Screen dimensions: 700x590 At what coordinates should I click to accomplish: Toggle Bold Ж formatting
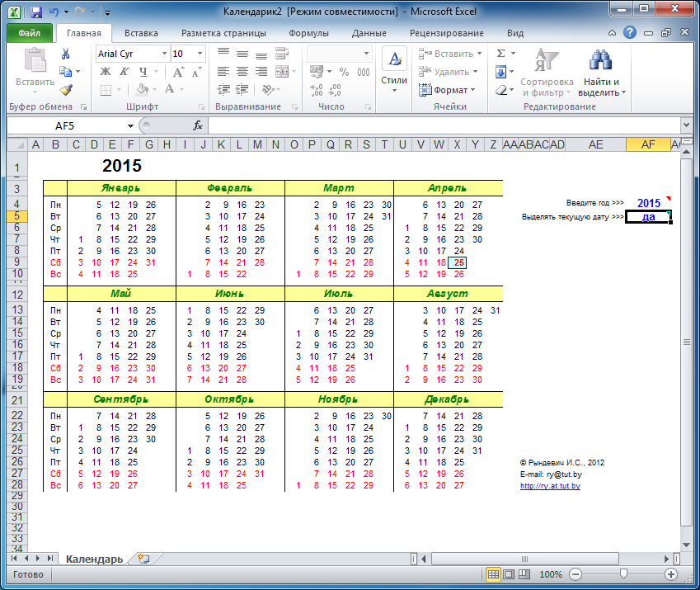106,72
